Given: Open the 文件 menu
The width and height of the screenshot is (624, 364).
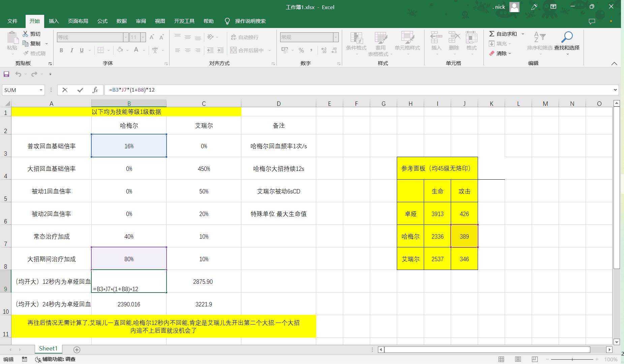Looking at the screenshot, I should tap(12, 21).
